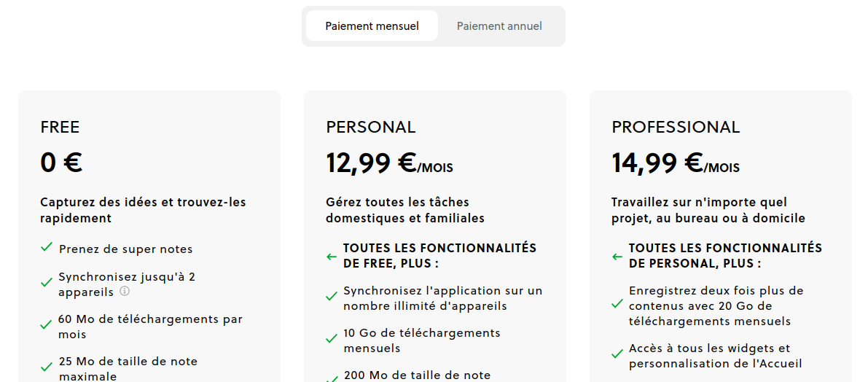This screenshot has height=382, width=868.
Task: Click "200 Mo de taille de note" text
Action: tap(417, 375)
